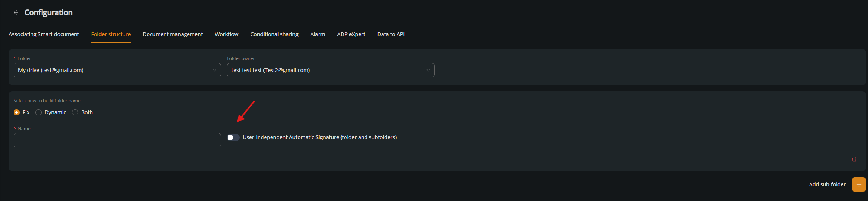Open the Folder dropdown showing My drive
The image size is (868, 201).
[x=117, y=70]
